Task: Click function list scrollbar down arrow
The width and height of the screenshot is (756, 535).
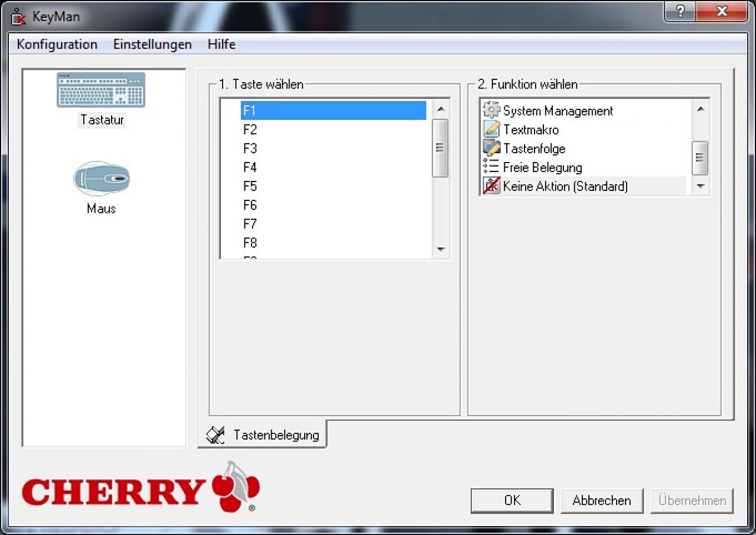Action: pos(700,186)
